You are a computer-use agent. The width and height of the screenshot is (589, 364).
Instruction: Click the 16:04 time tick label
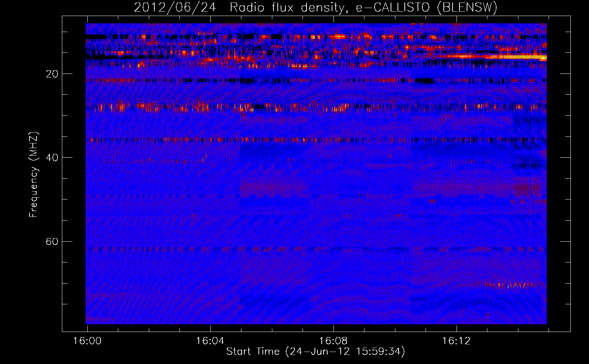coord(210,341)
